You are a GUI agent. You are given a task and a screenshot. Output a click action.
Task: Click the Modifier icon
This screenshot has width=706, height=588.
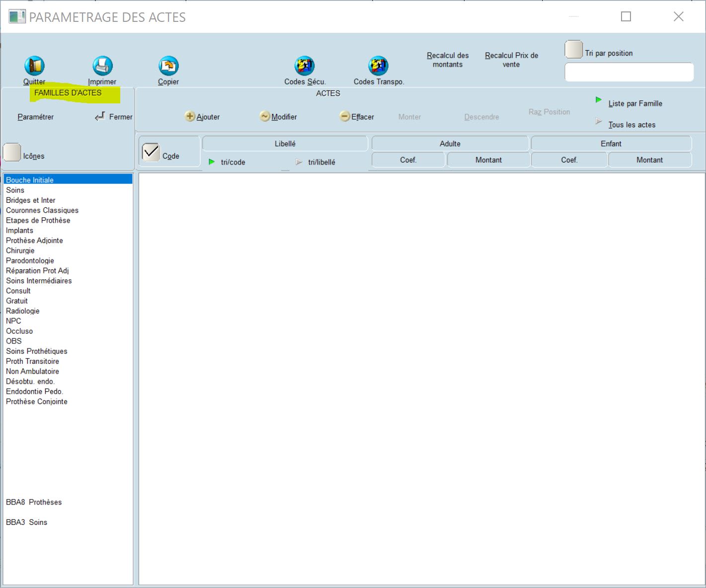[x=265, y=116]
